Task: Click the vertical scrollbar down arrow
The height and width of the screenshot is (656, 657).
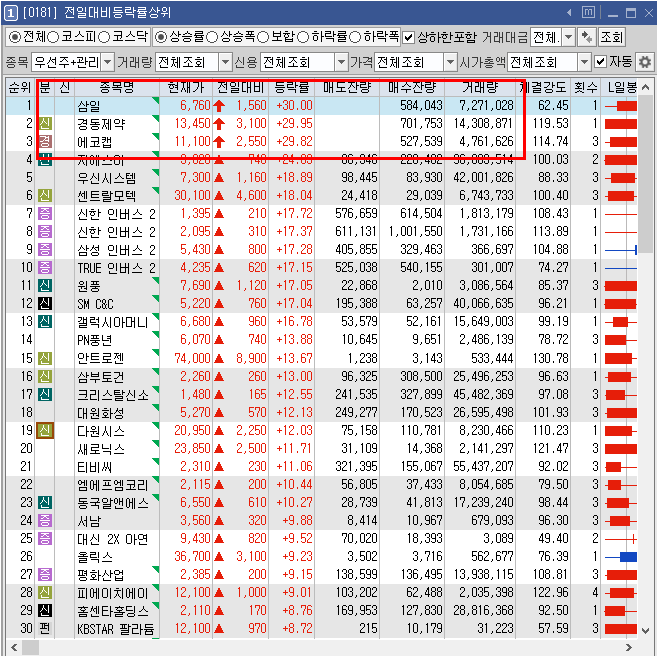Action: click(x=645, y=630)
